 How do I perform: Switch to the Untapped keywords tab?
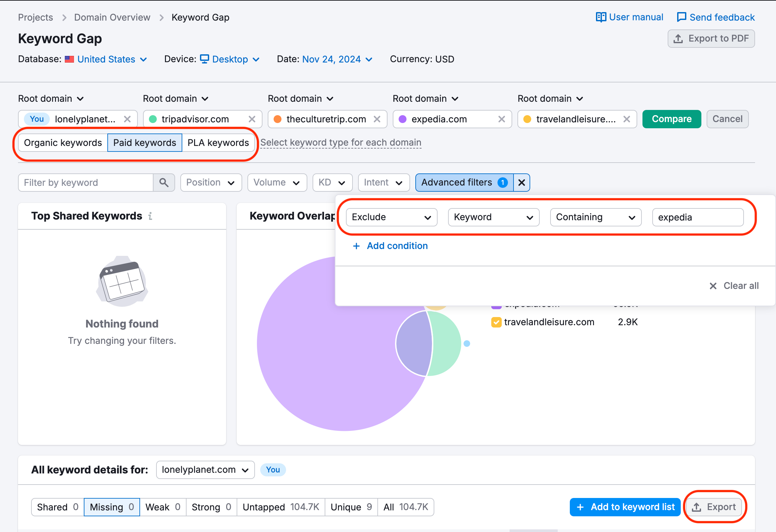[281, 507]
